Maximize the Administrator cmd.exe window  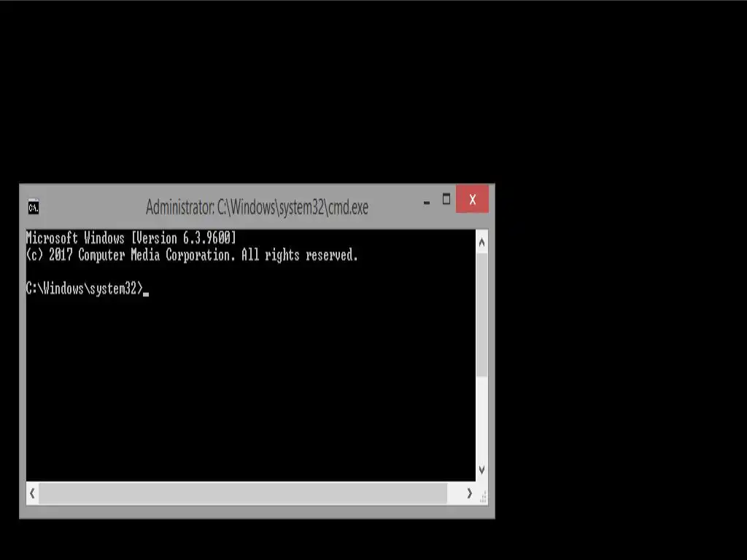[446, 199]
